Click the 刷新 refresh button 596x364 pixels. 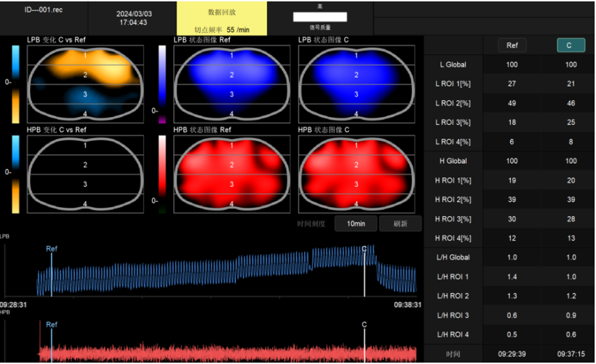pyautogui.click(x=401, y=223)
